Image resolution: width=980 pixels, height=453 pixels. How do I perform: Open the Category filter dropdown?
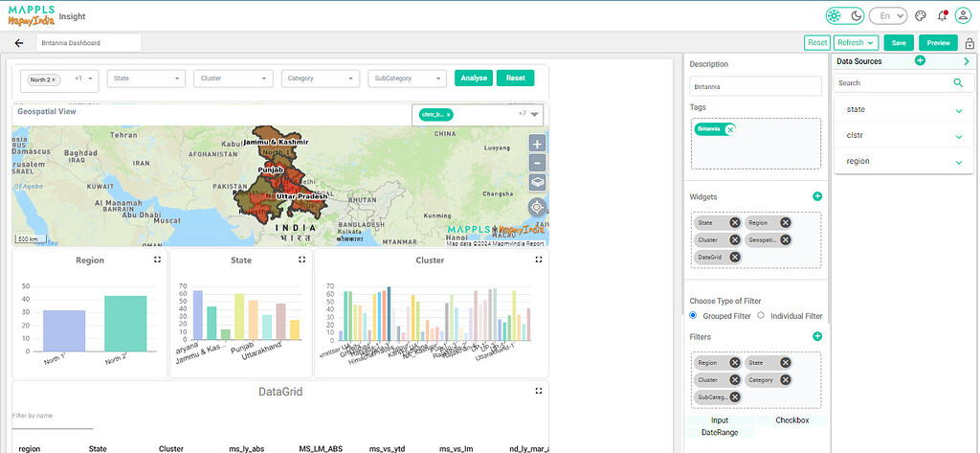click(321, 79)
